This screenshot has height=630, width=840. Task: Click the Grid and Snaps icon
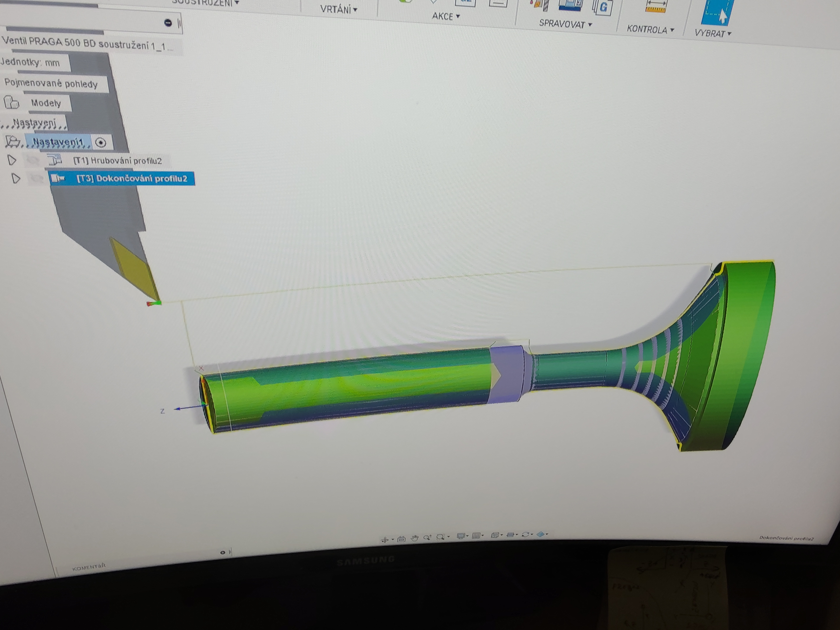pyautogui.click(x=476, y=536)
